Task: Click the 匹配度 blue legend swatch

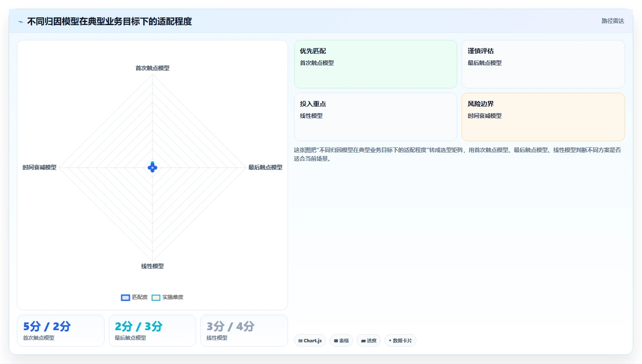Action: pos(125,297)
